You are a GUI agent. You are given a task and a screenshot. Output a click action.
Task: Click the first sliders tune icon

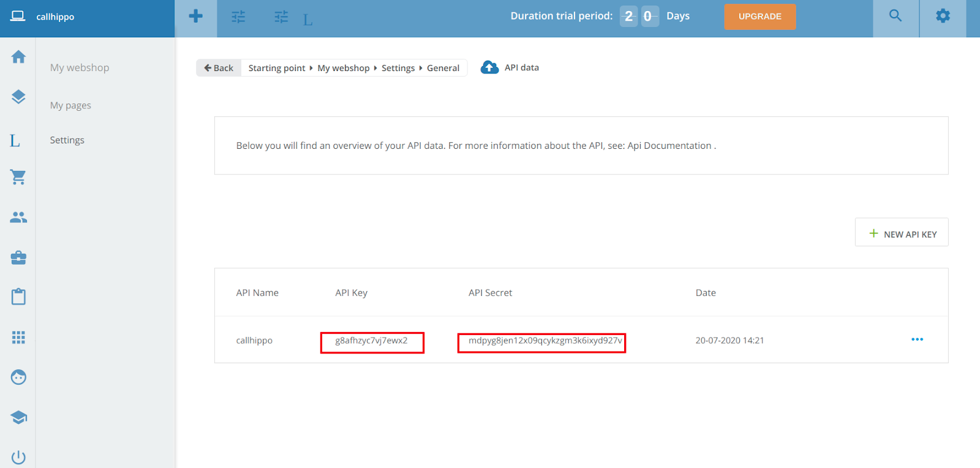[x=238, y=17]
